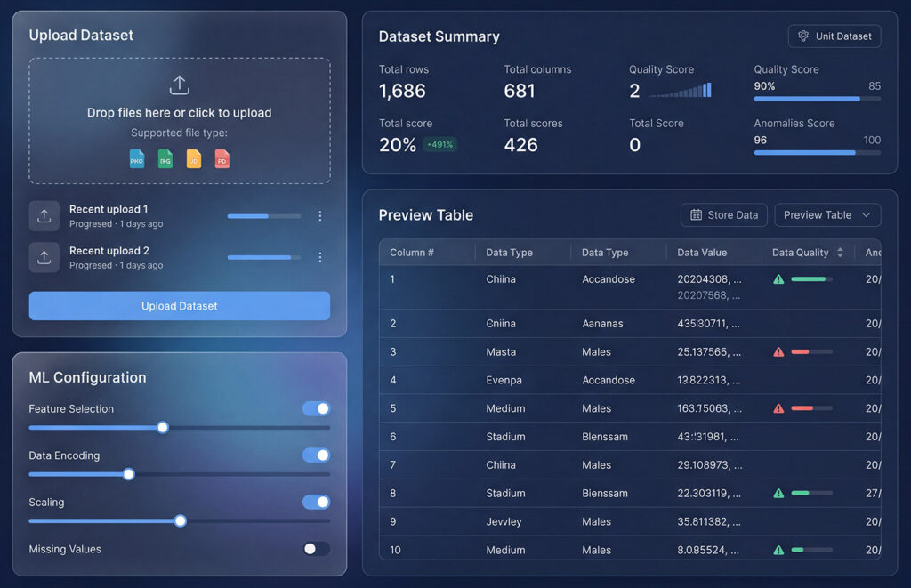Viewport: 911px width, 588px height.
Task: Click the red warning icon in row 3
Action: 778,352
